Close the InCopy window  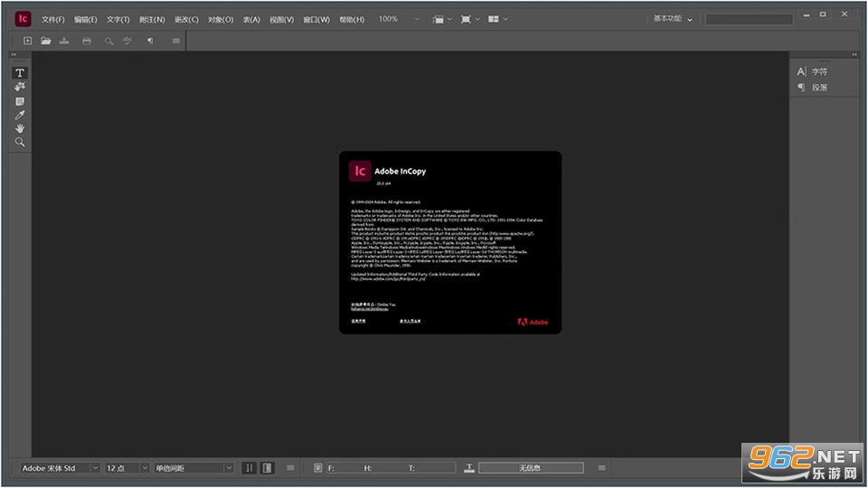point(844,14)
